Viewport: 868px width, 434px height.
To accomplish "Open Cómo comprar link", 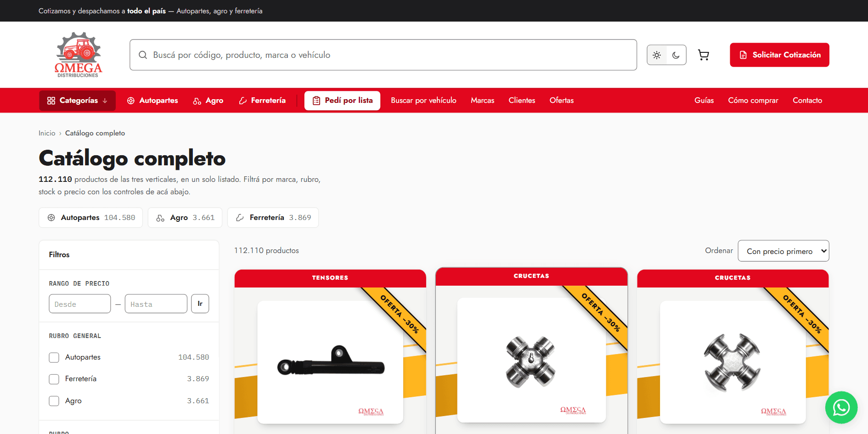I will [753, 100].
